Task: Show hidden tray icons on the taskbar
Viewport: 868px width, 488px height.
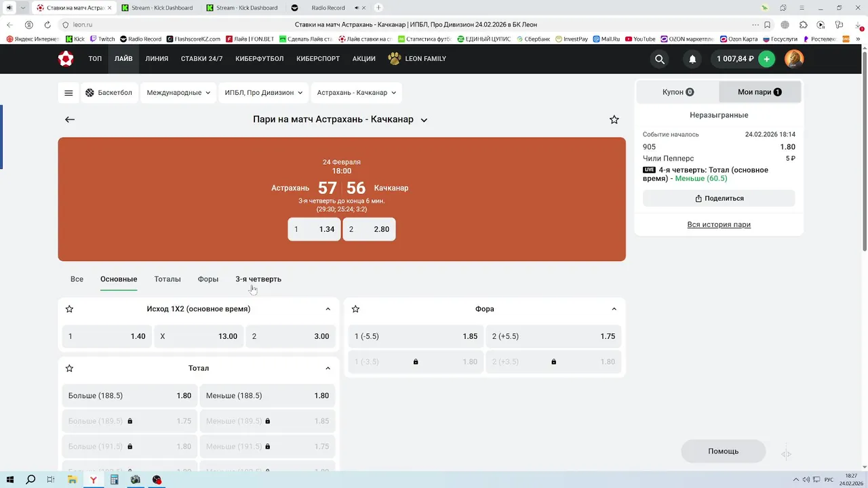Action: click(x=797, y=480)
